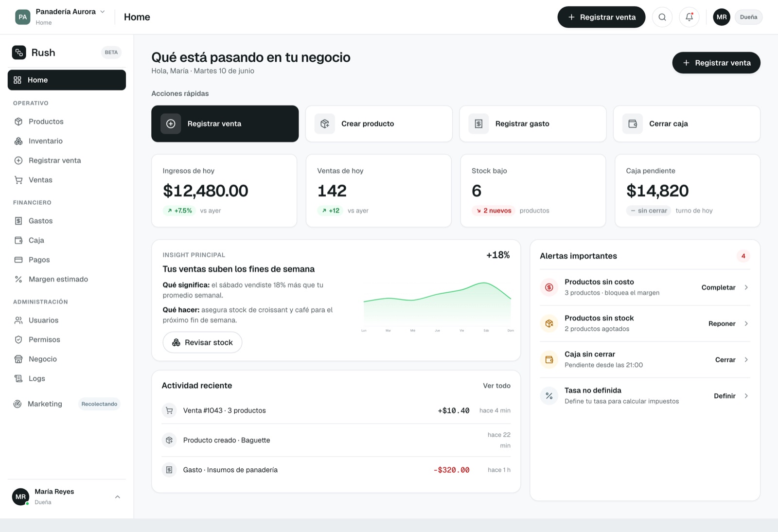Click the Caja pendiente stat card
778x532 pixels.
[688, 191]
